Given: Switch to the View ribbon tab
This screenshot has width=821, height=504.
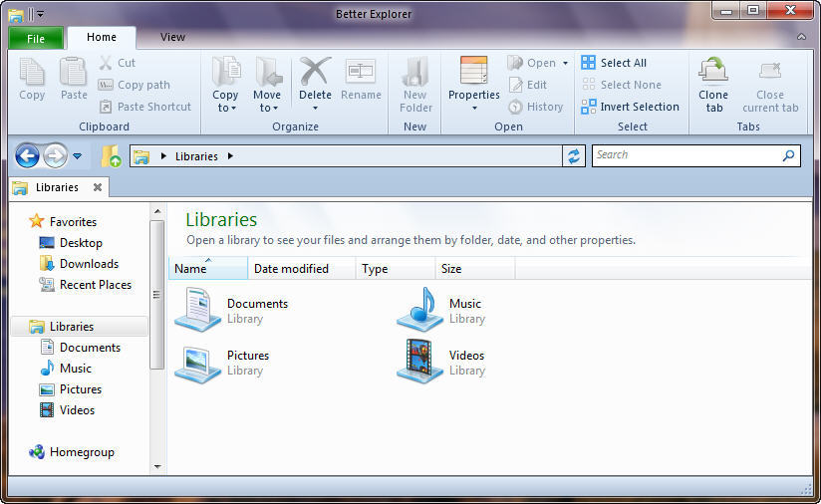Looking at the screenshot, I should (172, 37).
